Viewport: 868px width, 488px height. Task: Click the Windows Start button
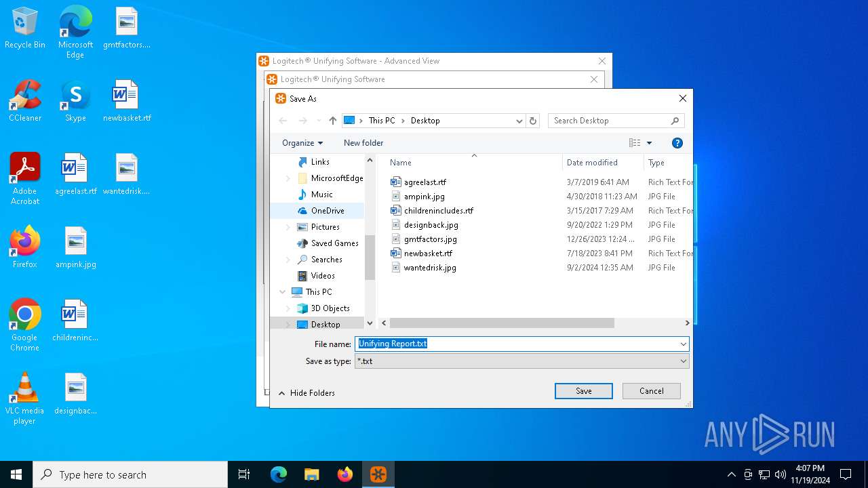pos(16,474)
